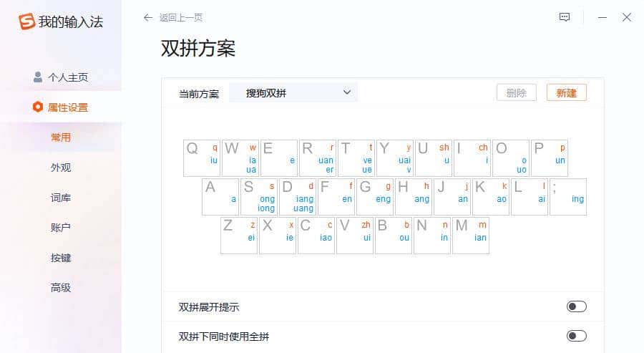Click the 搜狗双拼 dropdown arrow
Screen dimensions: 644x353
(347, 92)
